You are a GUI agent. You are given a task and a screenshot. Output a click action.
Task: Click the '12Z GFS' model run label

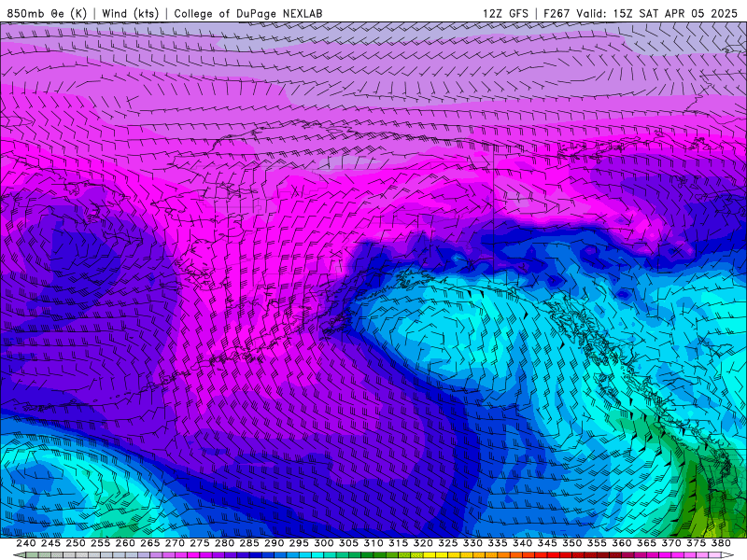click(x=505, y=13)
